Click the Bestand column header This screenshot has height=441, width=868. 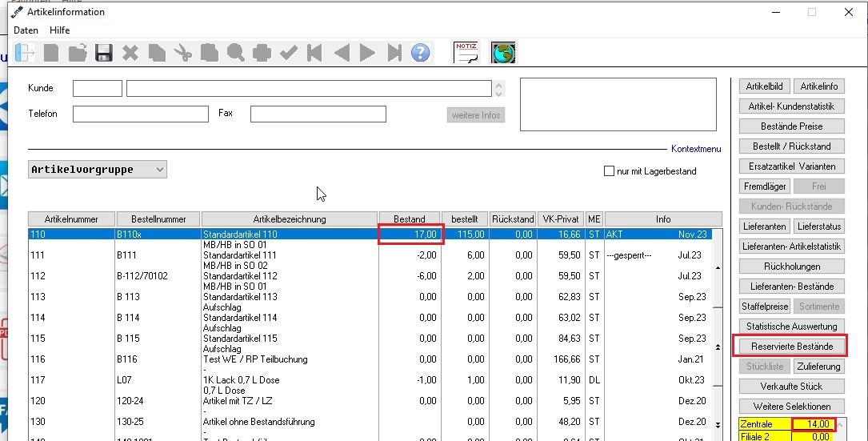click(x=409, y=219)
